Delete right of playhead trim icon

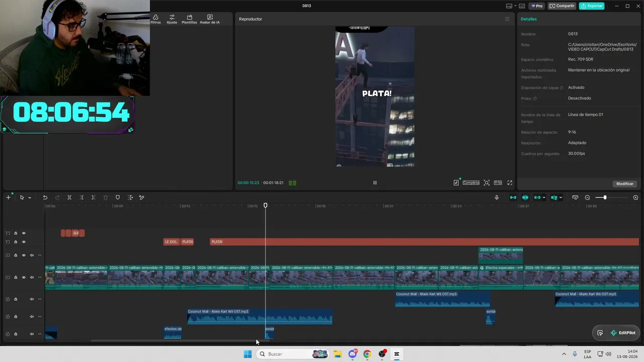coord(93,198)
